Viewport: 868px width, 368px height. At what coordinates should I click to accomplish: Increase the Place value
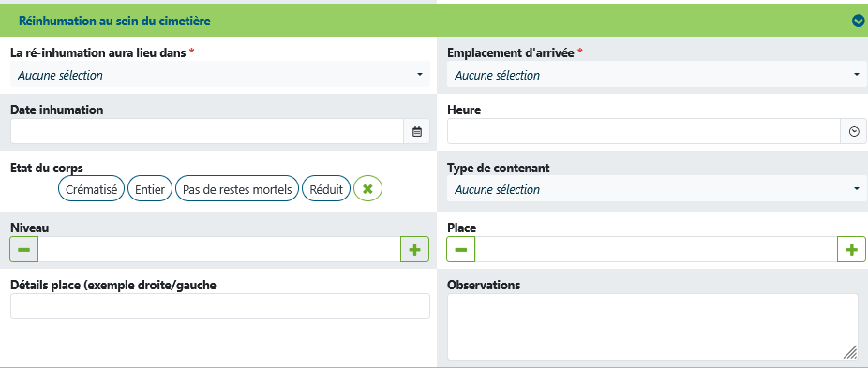point(851,250)
